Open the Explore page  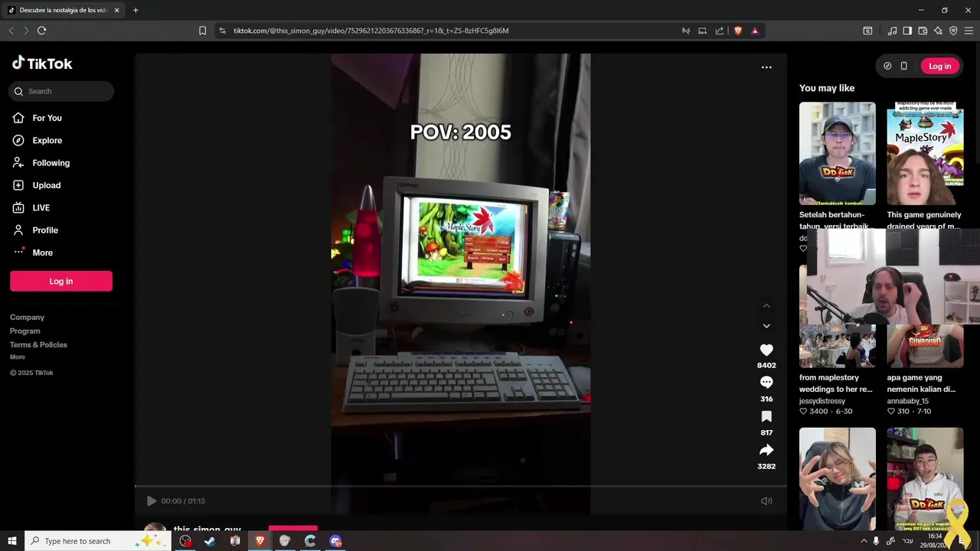pos(47,140)
